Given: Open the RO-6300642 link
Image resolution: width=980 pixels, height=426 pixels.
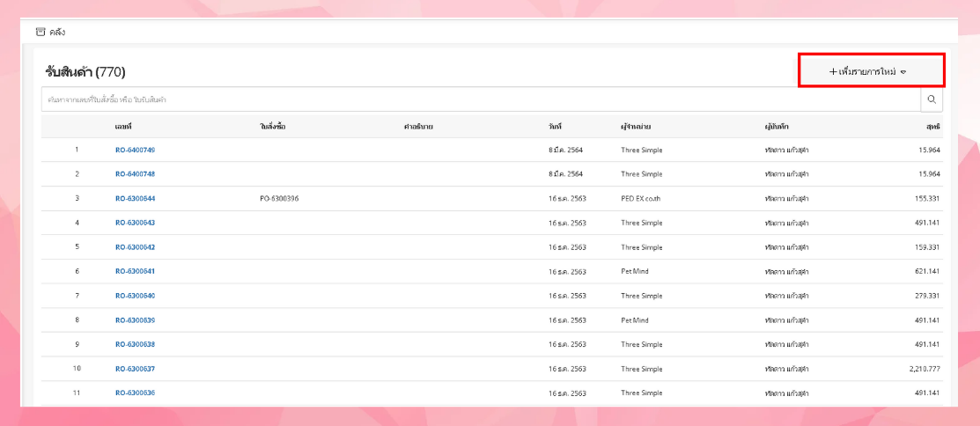Looking at the screenshot, I should 135,247.
